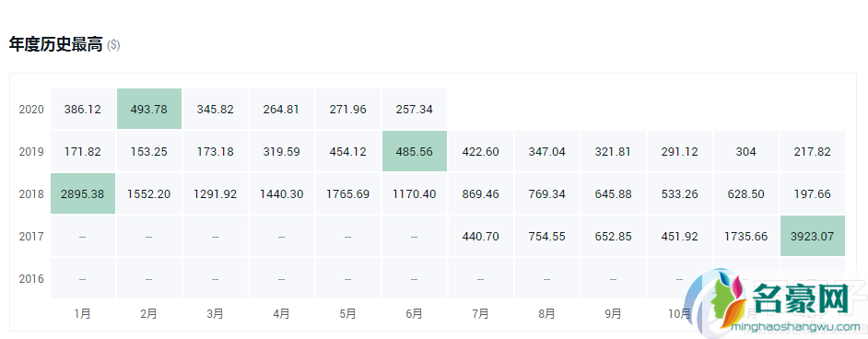
Task: Click the 9月 column label
Action: tap(614, 314)
